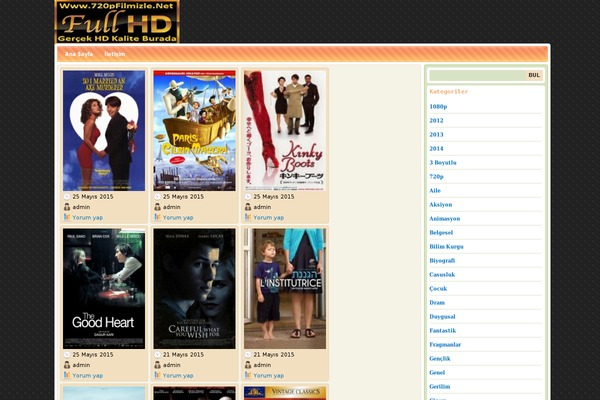This screenshot has width=600, height=400.
Task: Select the Çocuk category
Action: [438, 289]
